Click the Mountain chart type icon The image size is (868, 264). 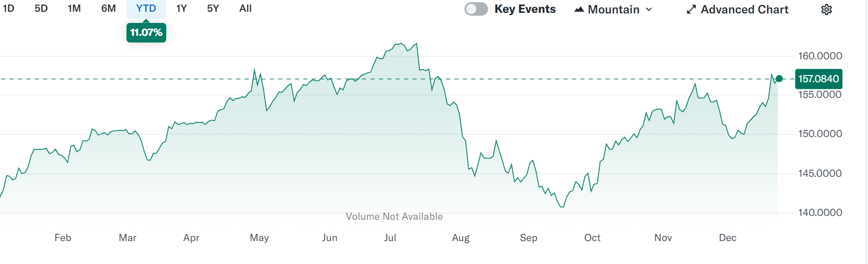(579, 10)
